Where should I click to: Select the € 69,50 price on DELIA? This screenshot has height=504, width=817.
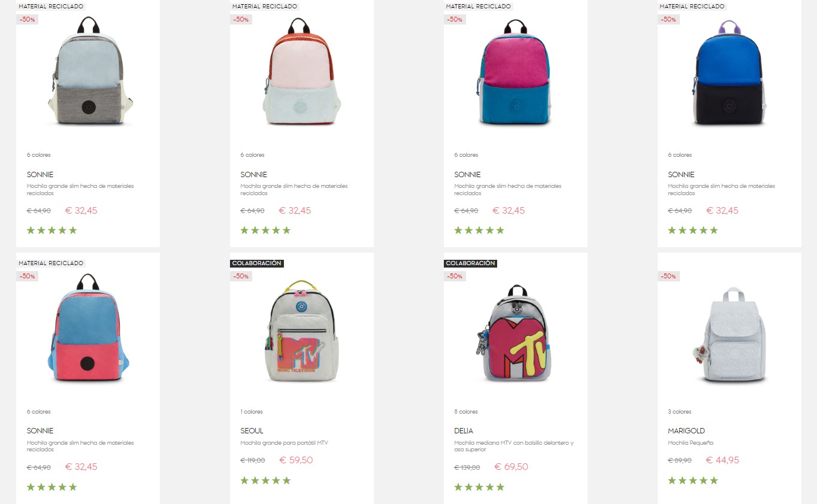[x=511, y=467]
